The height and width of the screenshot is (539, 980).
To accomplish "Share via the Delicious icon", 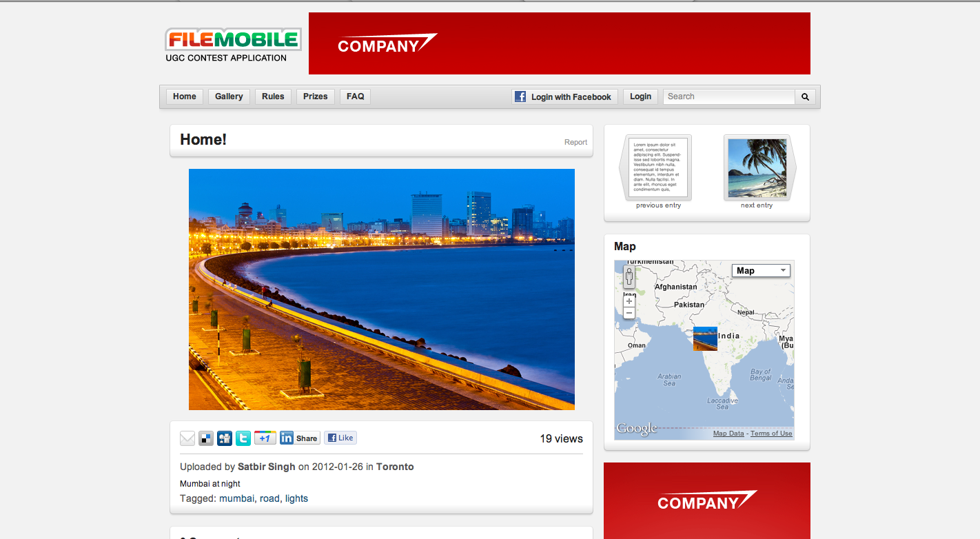I will point(206,438).
